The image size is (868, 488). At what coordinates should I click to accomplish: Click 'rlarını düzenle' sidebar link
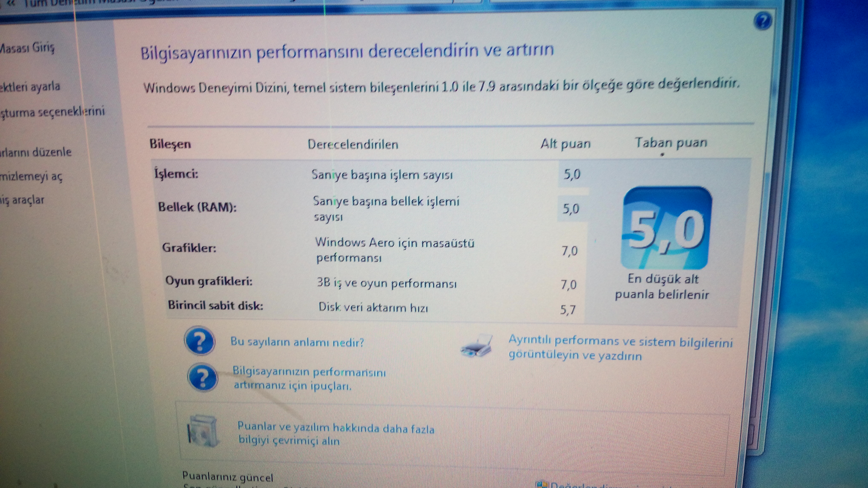36,152
